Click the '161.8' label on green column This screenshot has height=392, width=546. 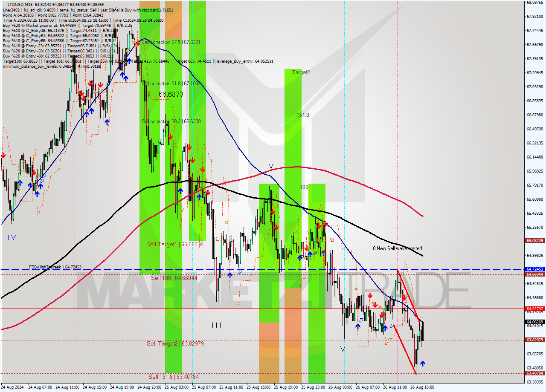(x=303, y=115)
